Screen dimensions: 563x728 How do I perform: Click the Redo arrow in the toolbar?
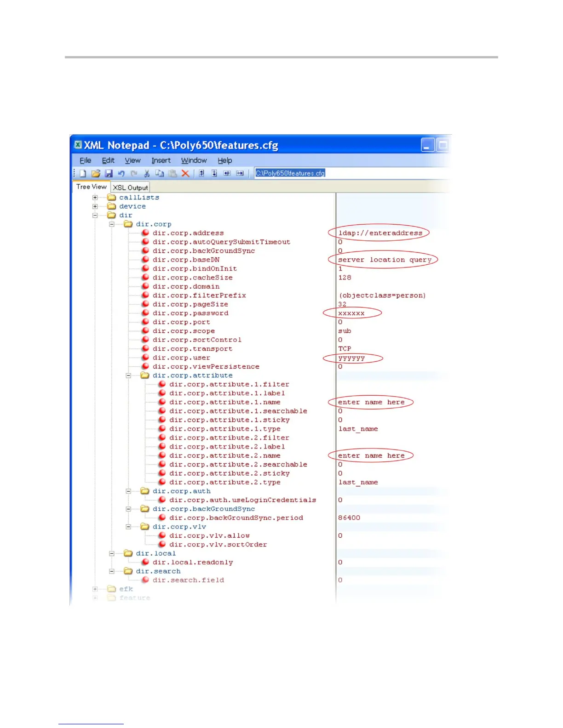pos(134,173)
